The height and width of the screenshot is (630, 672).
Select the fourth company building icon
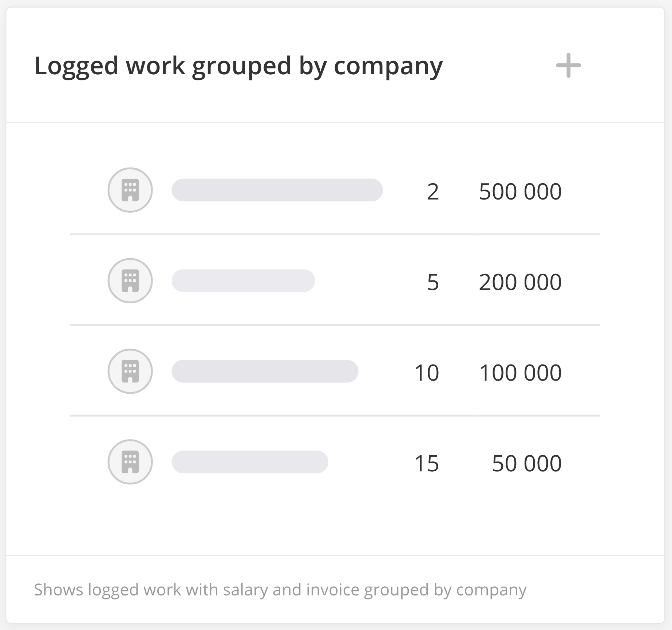pyautogui.click(x=130, y=462)
